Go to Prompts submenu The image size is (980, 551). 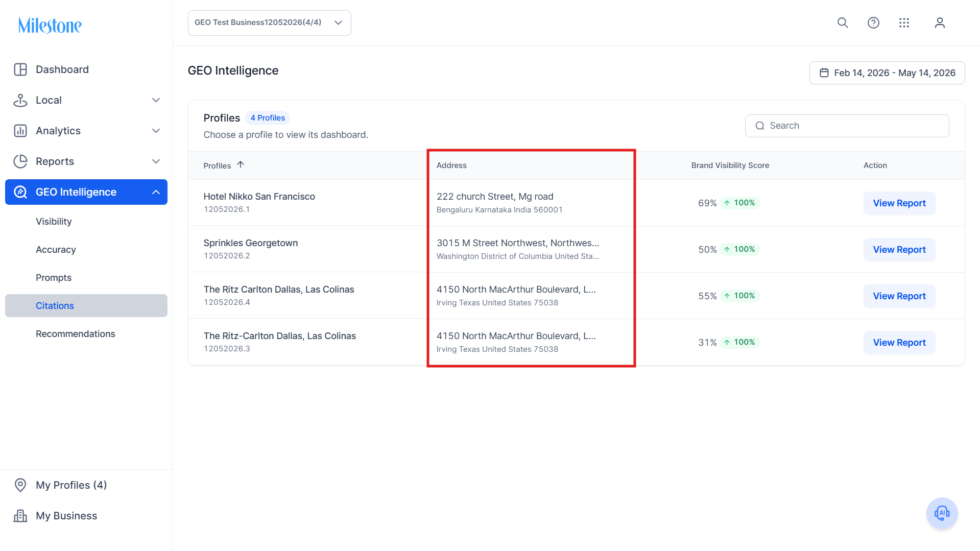click(54, 278)
